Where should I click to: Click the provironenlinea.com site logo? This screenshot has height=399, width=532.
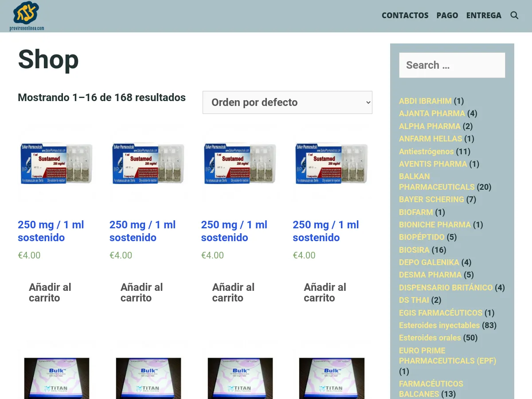pyautogui.click(x=27, y=16)
